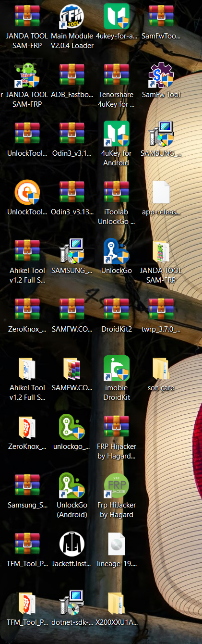Image resolution: width=202 pixels, height=644 pixels.
Task: Select the twrp_3.7.0_... archive icon
Action: tap(161, 310)
